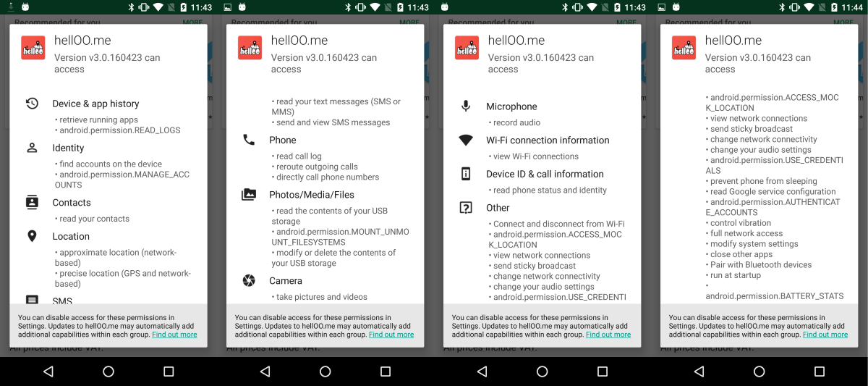Select 'read your contacts' line

click(92, 219)
